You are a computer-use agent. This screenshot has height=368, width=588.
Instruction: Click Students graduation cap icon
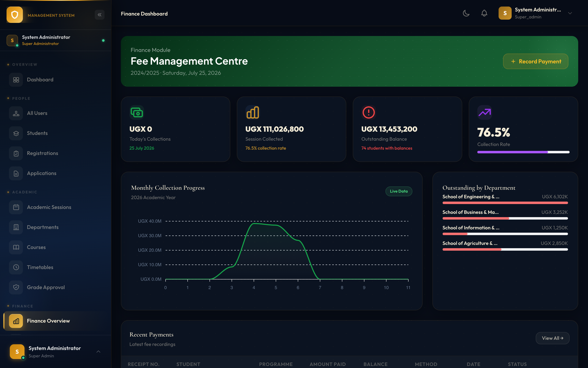(x=16, y=133)
